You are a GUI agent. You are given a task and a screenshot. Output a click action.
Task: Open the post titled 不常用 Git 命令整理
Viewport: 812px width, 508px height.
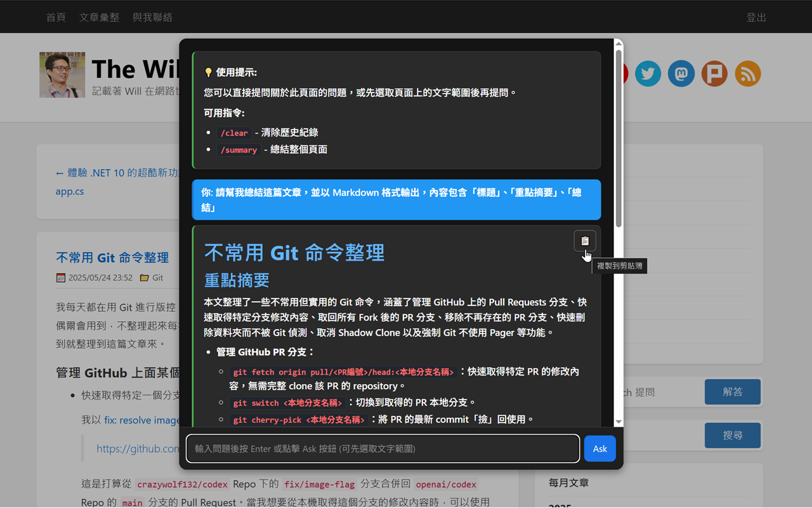[112, 257]
